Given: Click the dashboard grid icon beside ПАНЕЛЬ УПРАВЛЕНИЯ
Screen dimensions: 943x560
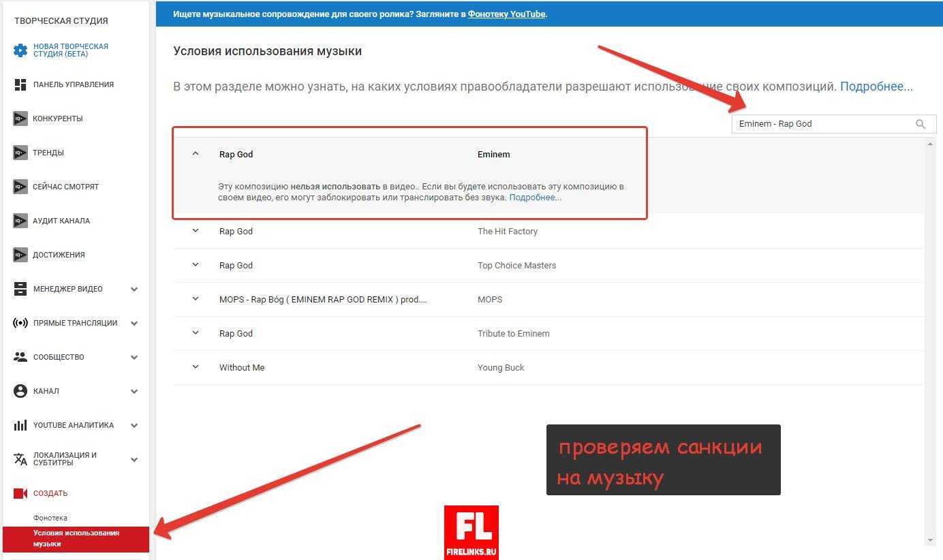Looking at the screenshot, I should tap(20, 84).
